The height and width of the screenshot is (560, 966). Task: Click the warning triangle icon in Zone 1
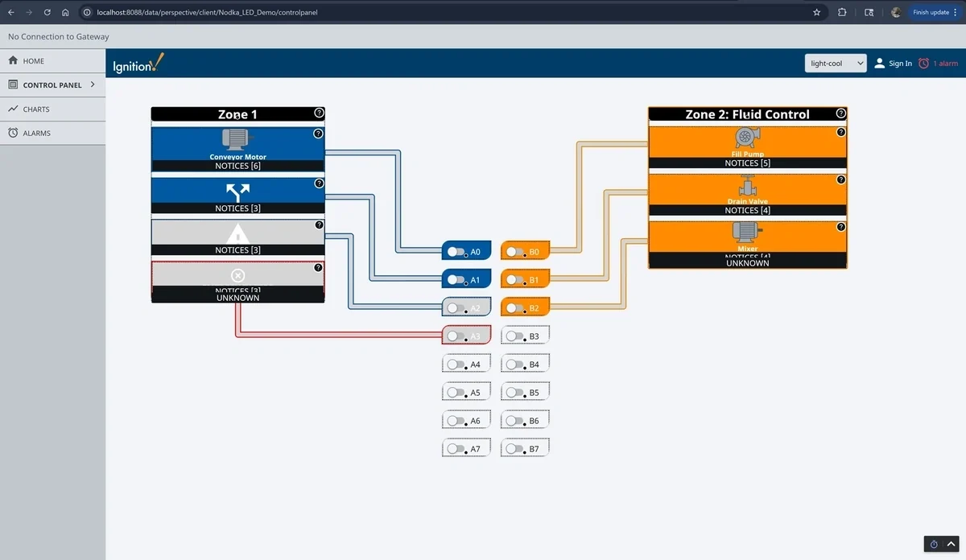pyautogui.click(x=237, y=234)
